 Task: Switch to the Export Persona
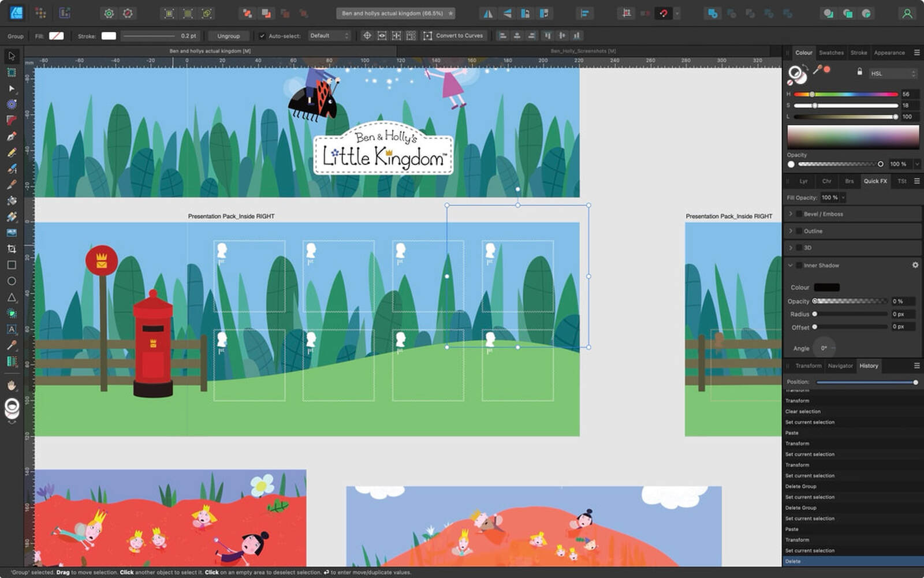point(65,13)
